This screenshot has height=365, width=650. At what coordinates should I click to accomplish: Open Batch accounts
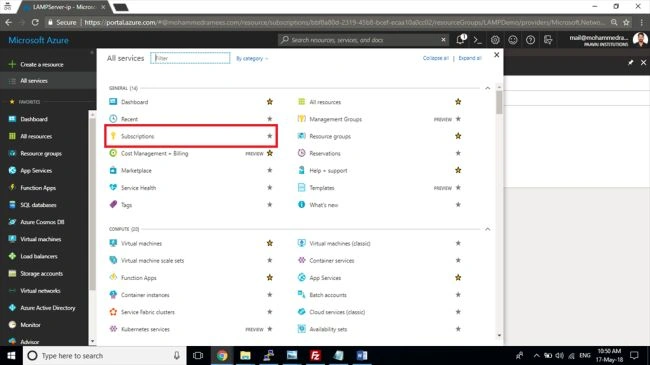328,295
